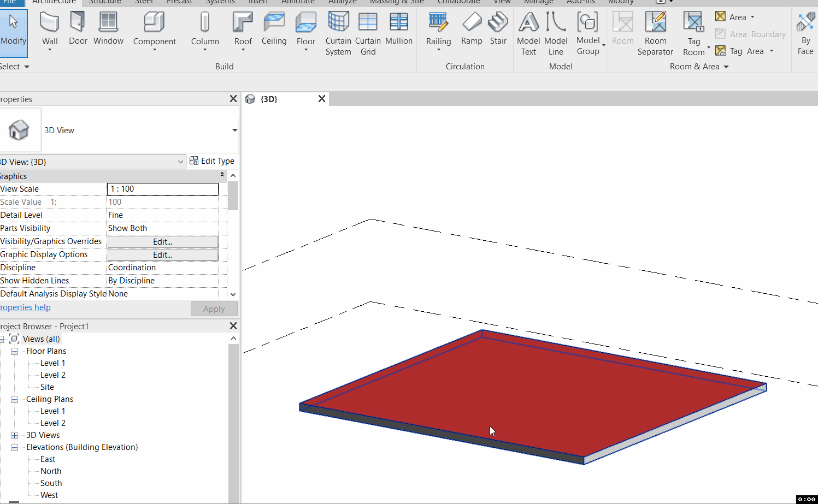
Task: Switch to the Annotate ribbon tab
Action: [x=298, y=2]
